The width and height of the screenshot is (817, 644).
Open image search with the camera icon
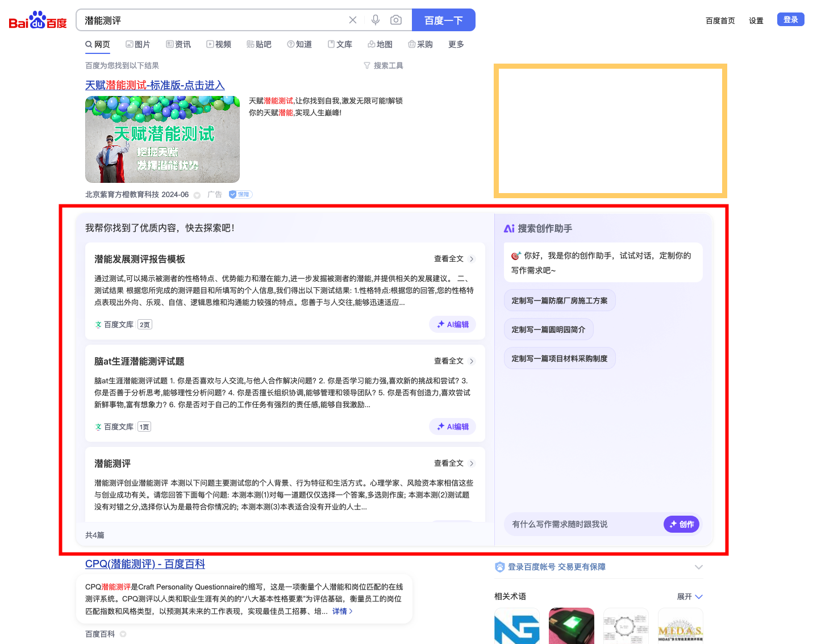[396, 20]
